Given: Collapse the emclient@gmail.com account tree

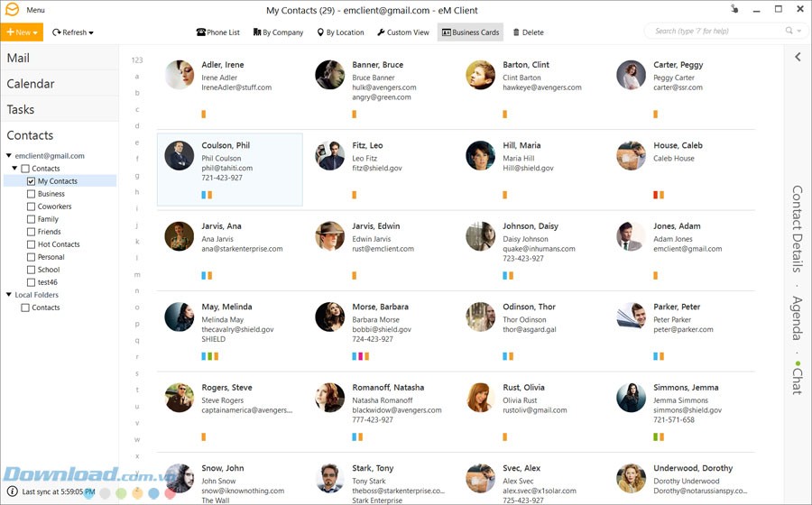Looking at the screenshot, I should pos(9,155).
